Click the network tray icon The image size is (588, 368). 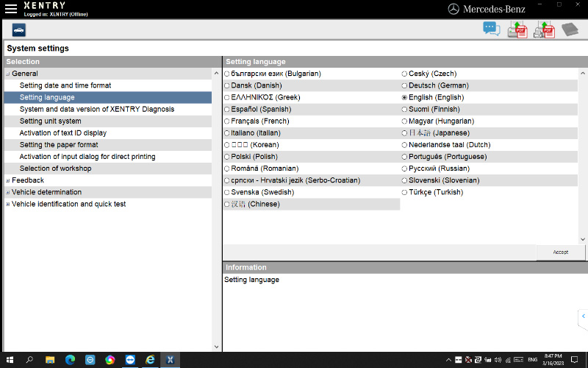508,360
